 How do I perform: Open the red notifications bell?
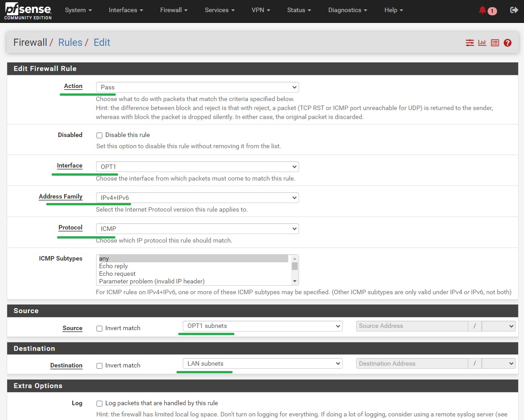click(x=483, y=10)
